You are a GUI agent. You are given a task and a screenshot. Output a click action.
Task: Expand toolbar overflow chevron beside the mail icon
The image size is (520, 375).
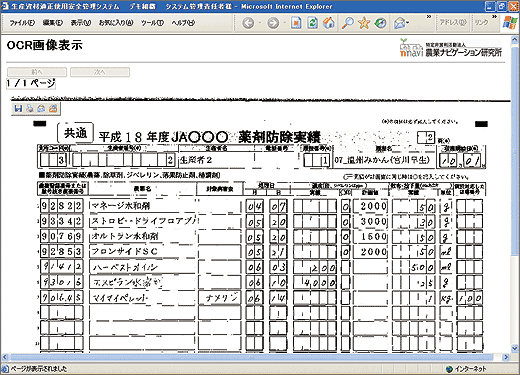[x=429, y=16]
